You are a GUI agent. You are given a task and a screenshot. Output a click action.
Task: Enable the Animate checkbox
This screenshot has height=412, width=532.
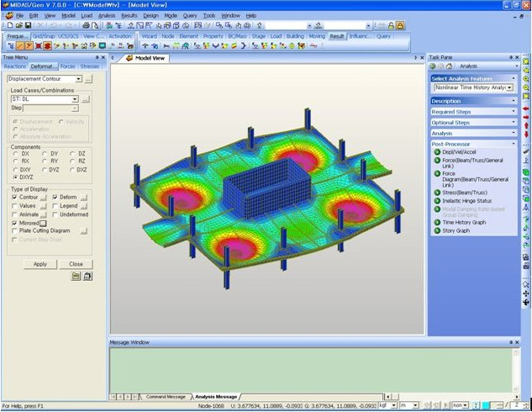click(x=14, y=214)
